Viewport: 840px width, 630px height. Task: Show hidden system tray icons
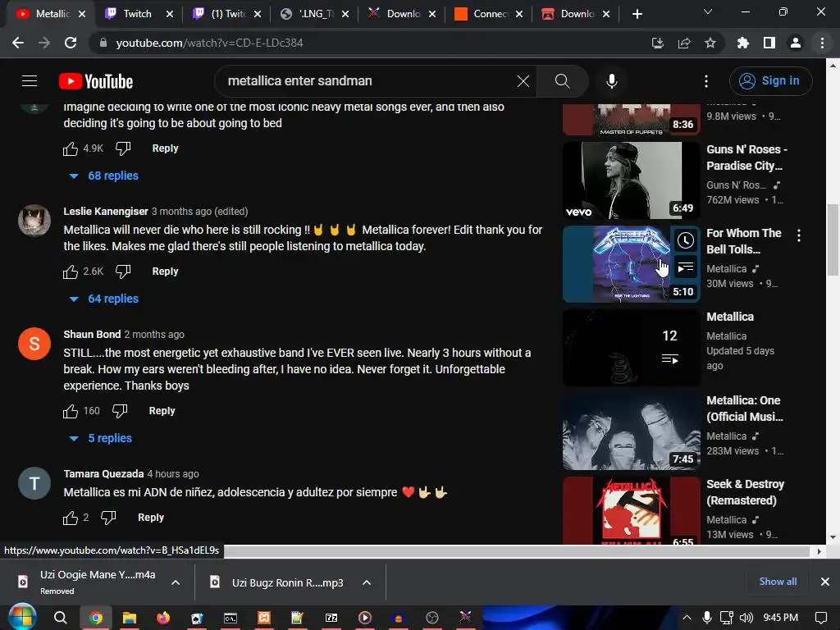687,618
